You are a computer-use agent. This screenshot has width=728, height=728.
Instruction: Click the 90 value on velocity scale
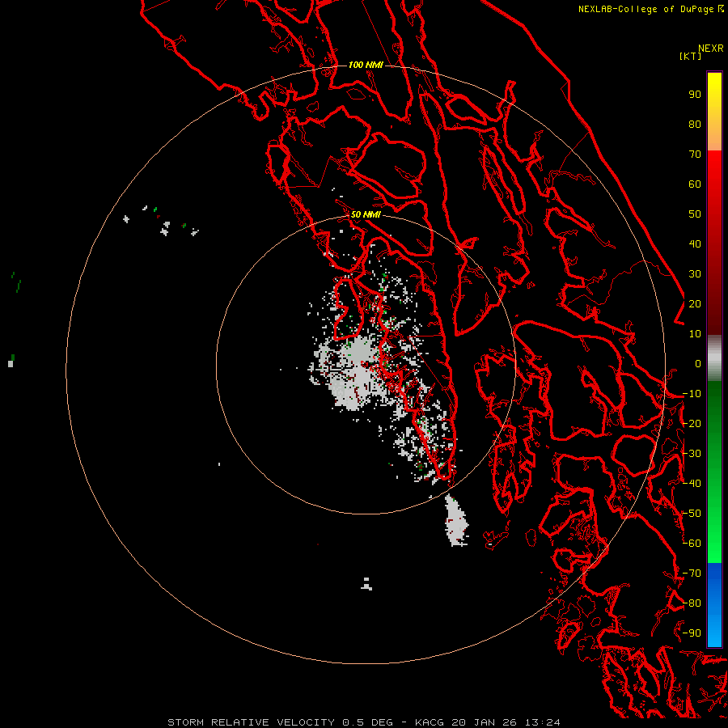pyautogui.click(x=695, y=95)
